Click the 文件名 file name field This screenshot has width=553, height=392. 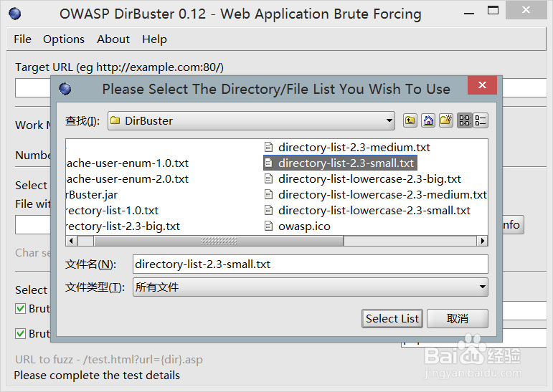pos(310,264)
